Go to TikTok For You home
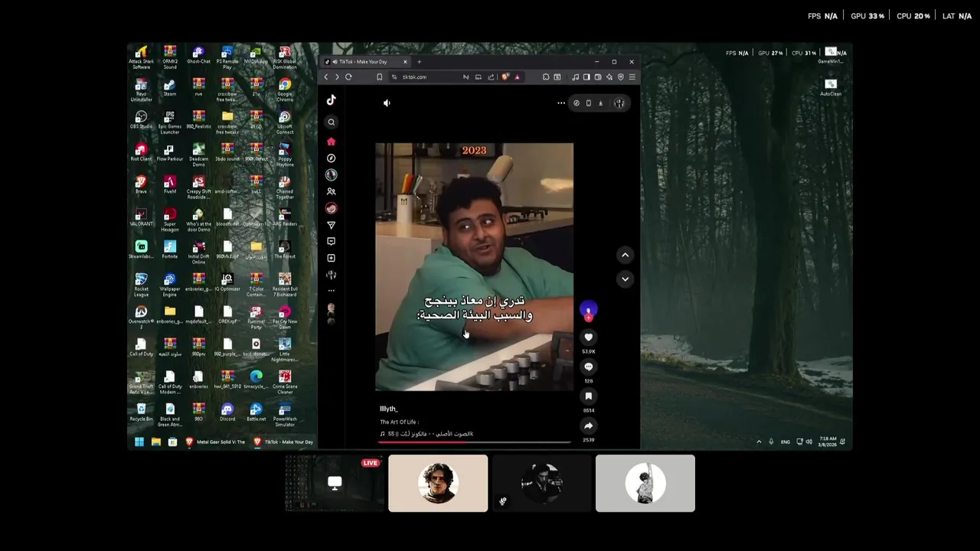980x551 pixels. point(331,142)
